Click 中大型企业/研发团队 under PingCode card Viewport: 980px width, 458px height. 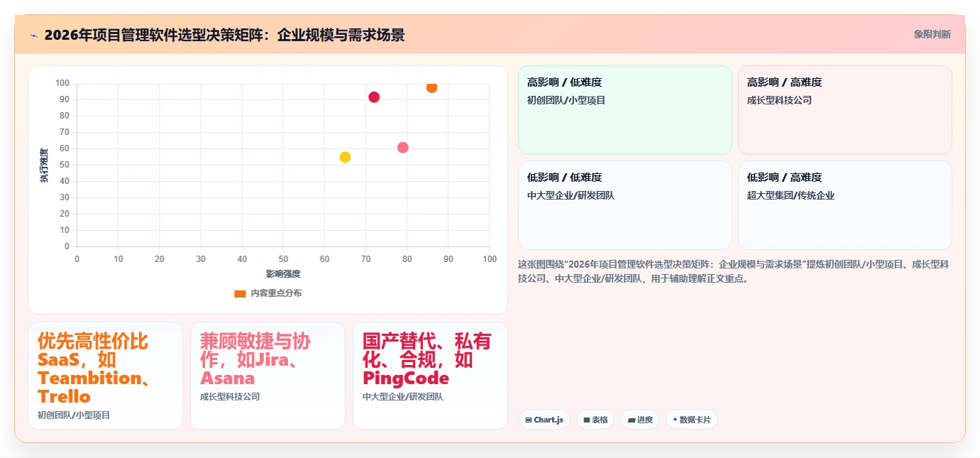pos(402,397)
